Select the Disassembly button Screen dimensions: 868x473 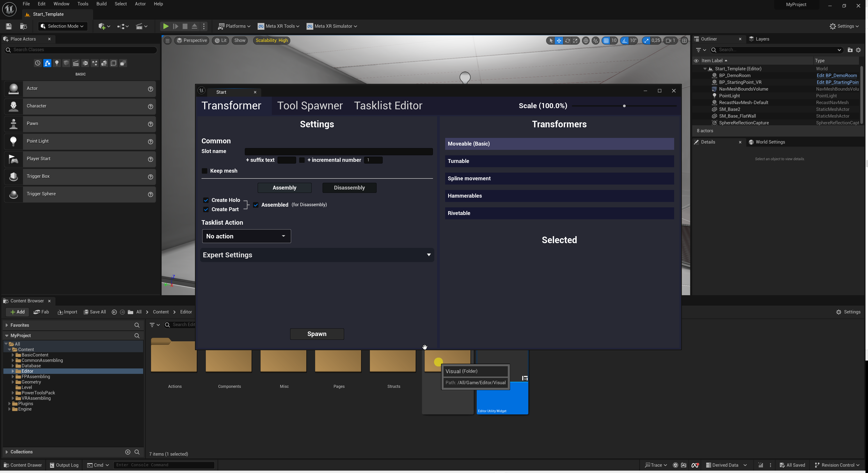[x=349, y=188]
